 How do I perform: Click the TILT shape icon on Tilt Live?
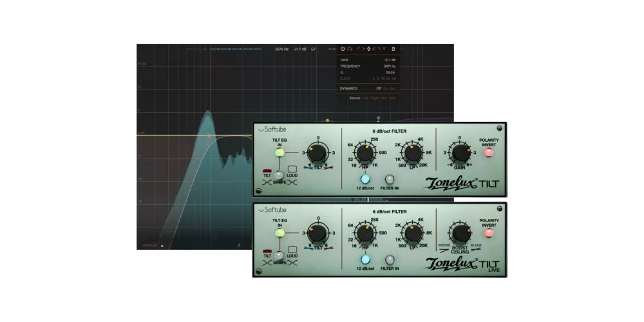(267, 250)
